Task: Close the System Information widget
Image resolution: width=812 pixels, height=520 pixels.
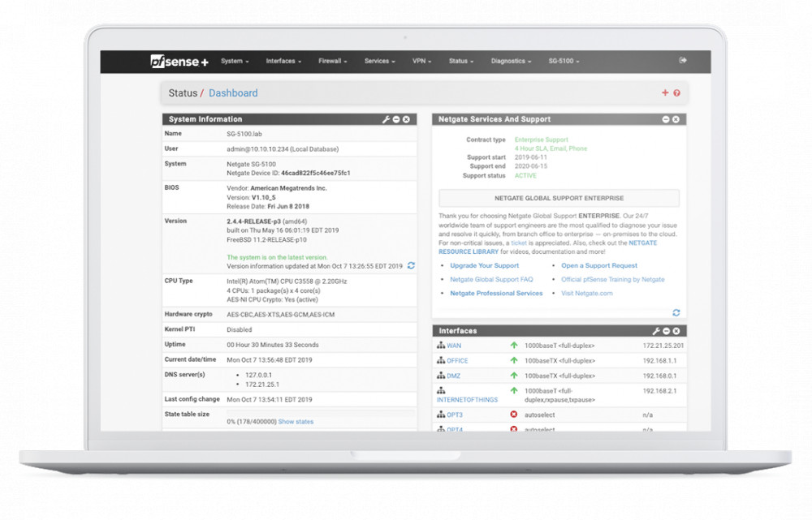Action: (406, 119)
